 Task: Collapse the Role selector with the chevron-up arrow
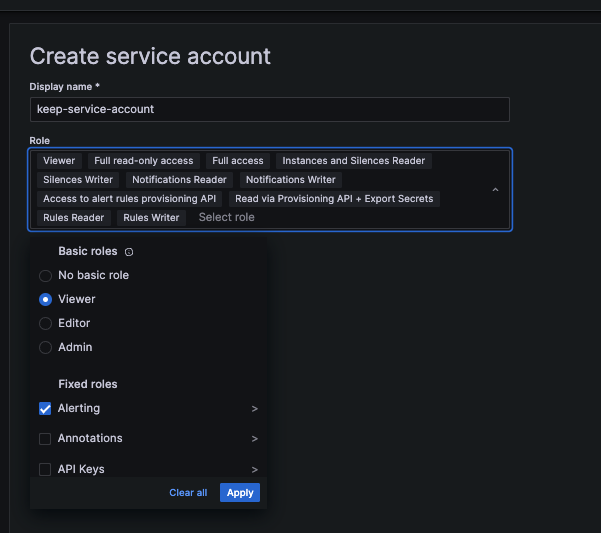tap(495, 190)
